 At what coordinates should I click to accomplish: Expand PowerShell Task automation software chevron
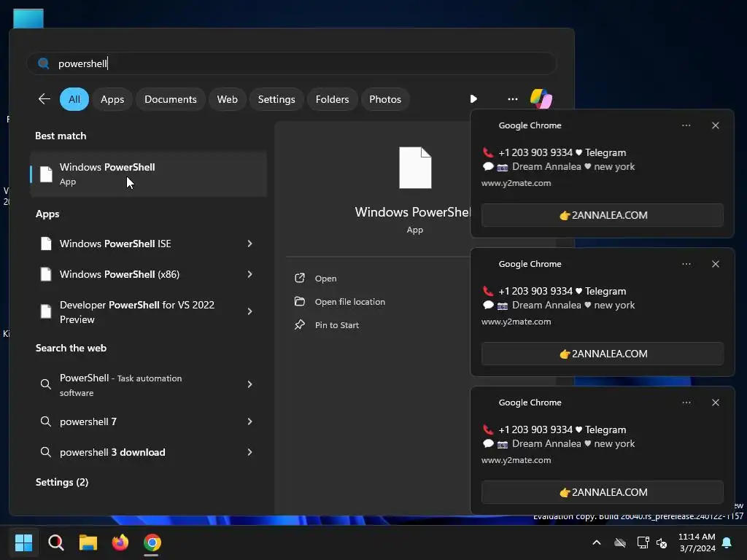(x=249, y=384)
